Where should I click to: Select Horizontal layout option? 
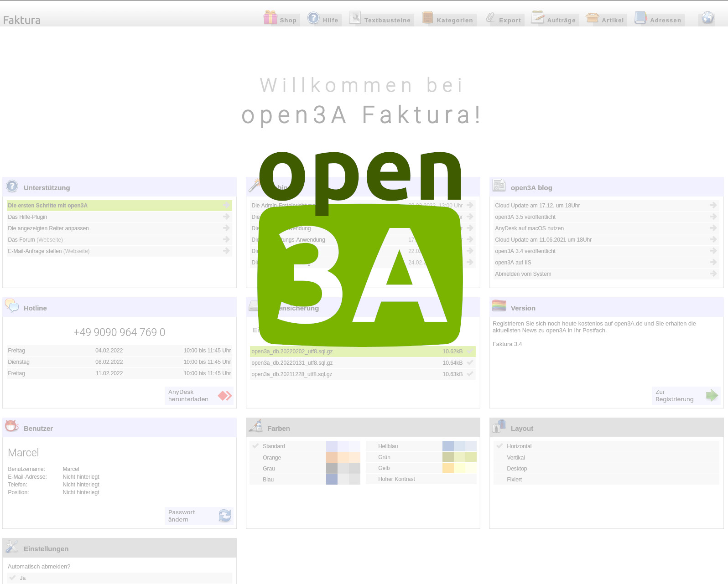pos(606,446)
